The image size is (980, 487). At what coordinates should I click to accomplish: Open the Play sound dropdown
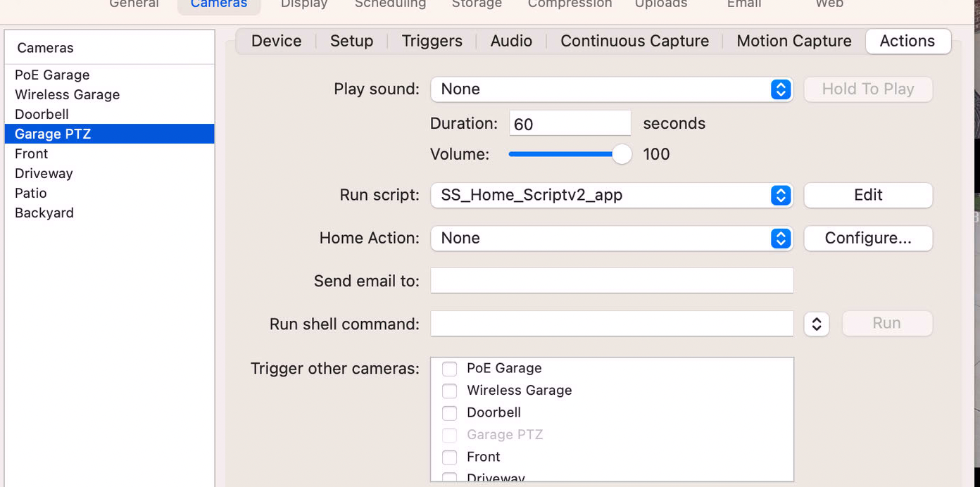tap(611, 89)
